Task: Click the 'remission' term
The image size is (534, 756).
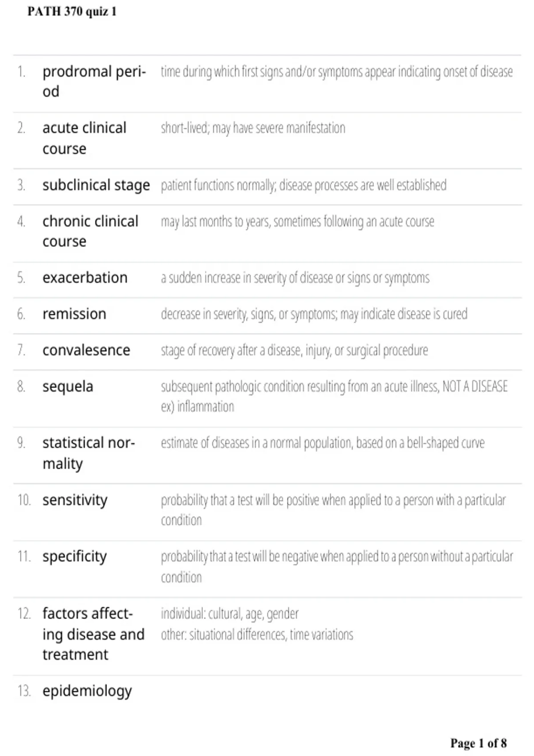Action: pos(74,314)
